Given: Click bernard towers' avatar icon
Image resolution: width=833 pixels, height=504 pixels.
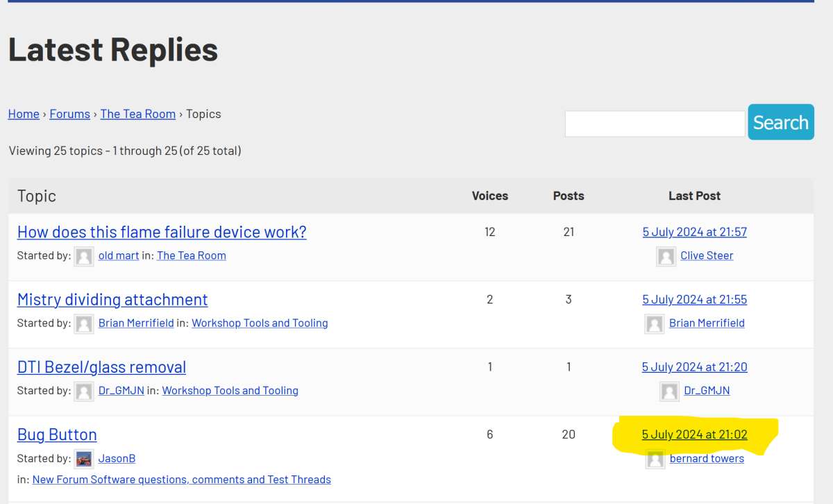Looking at the screenshot, I should pyautogui.click(x=655, y=459).
